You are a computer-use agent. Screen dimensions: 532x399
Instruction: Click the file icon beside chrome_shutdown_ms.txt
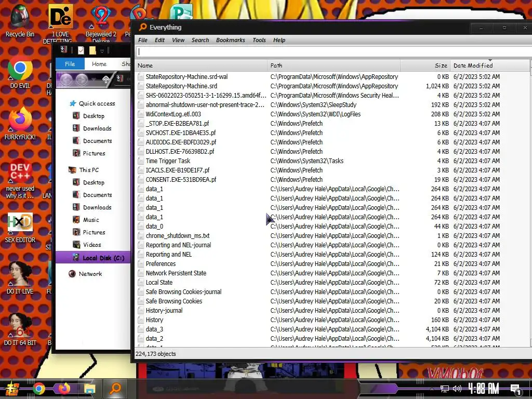pyautogui.click(x=141, y=236)
